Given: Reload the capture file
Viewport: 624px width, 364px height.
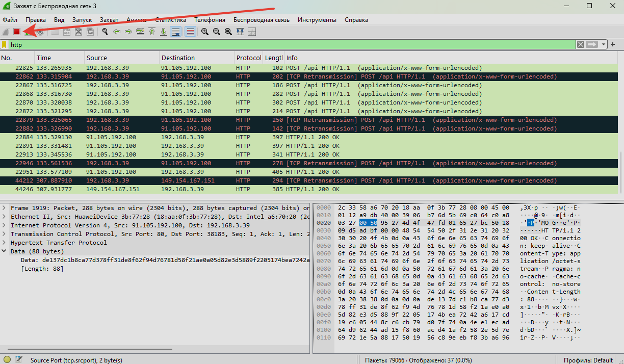Looking at the screenshot, I should tap(90, 32).
